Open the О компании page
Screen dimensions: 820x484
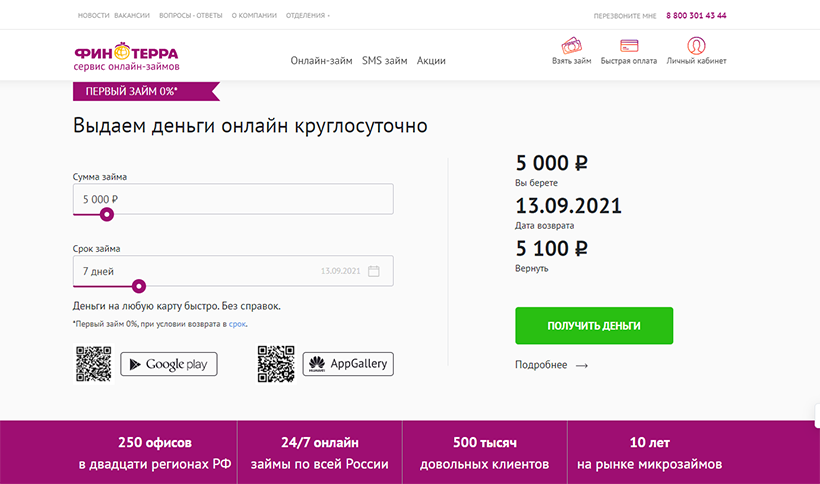coord(254,16)
